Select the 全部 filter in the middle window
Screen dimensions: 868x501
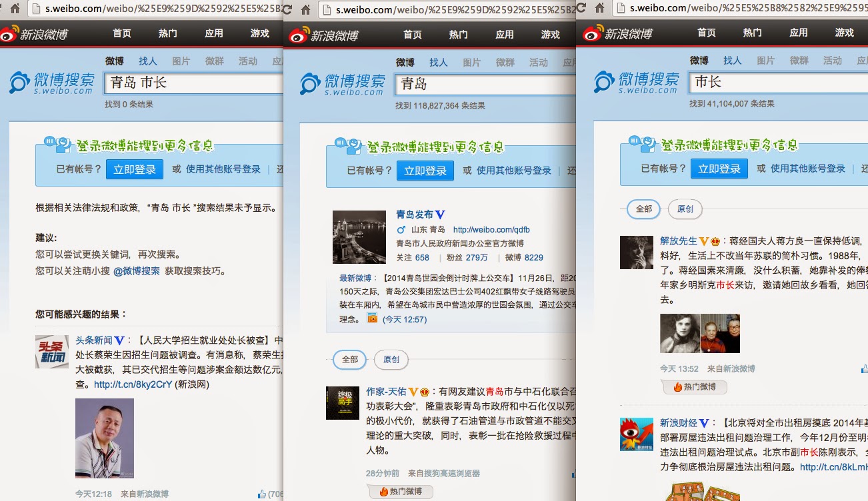click(x=350, y=360)
